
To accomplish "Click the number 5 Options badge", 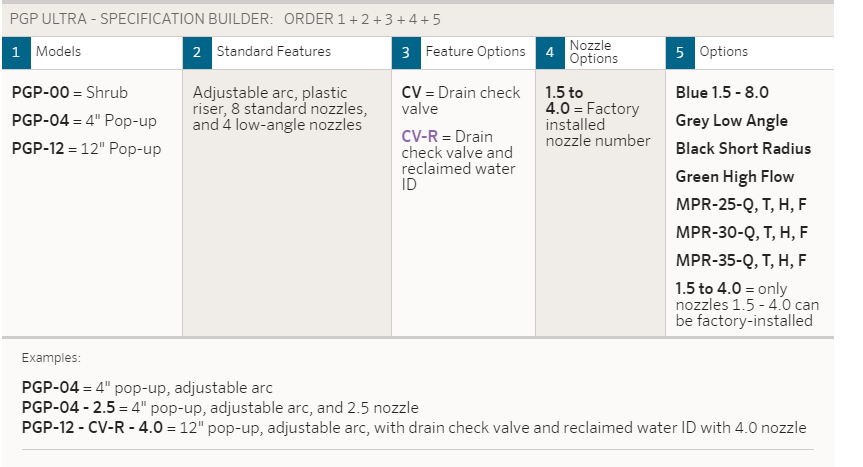I will coord(680,53).
